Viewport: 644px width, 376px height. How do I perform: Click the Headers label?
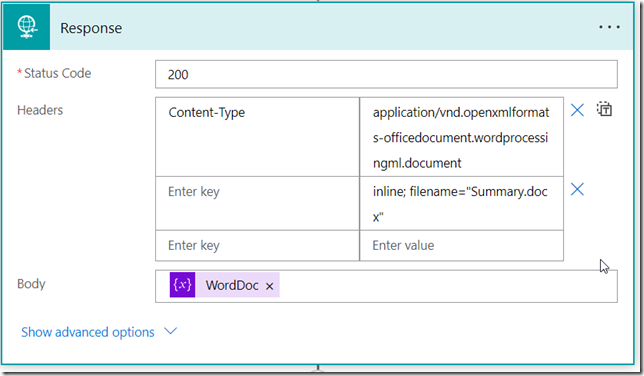tap(40, 110)
